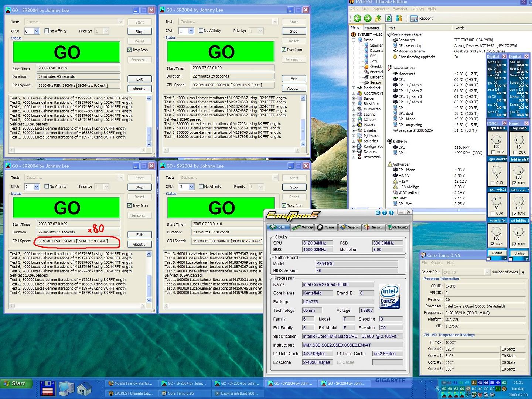Switch to the HW Monitor tab in EasyTune6
532x399 pixels.
click(398, 227)
